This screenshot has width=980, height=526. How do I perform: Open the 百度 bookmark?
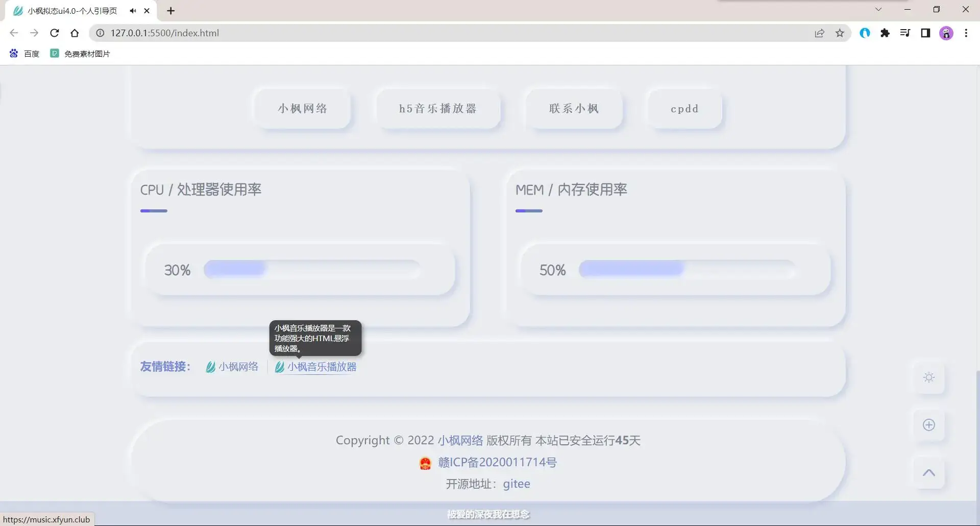pos(24,53)
